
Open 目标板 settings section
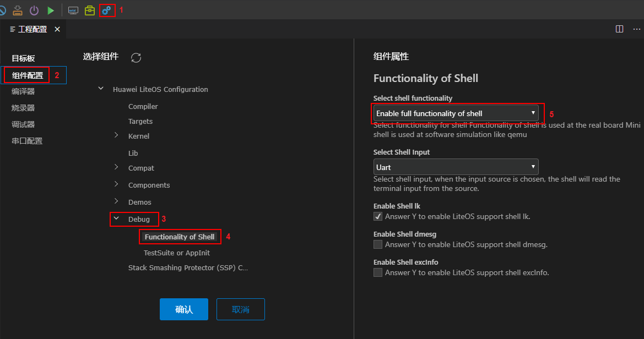pyautogui.click(x=23, y=58)
